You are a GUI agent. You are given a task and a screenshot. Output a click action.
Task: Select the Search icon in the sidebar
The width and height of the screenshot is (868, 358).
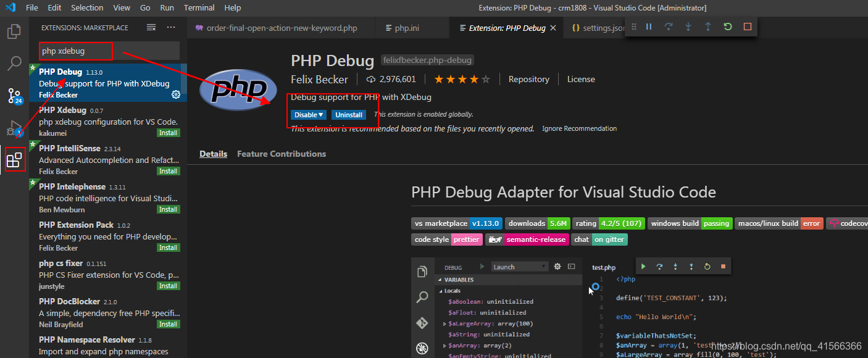coord(14,64)
